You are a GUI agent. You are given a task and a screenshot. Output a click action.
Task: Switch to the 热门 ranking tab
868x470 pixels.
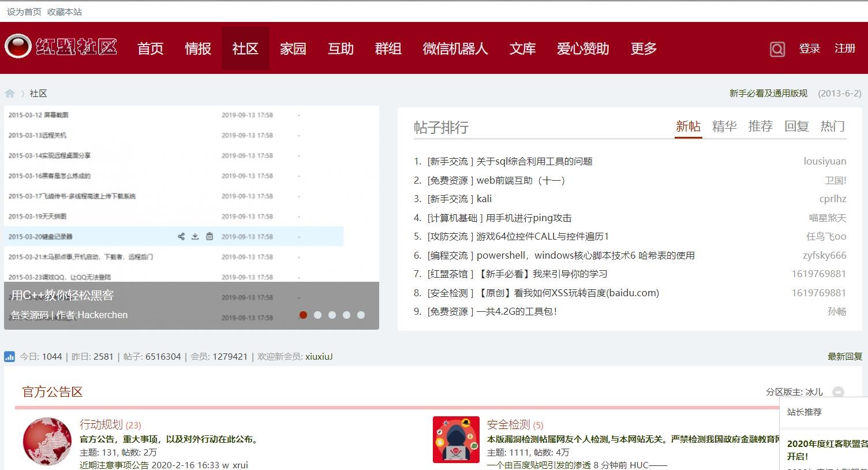pos(832,126)
